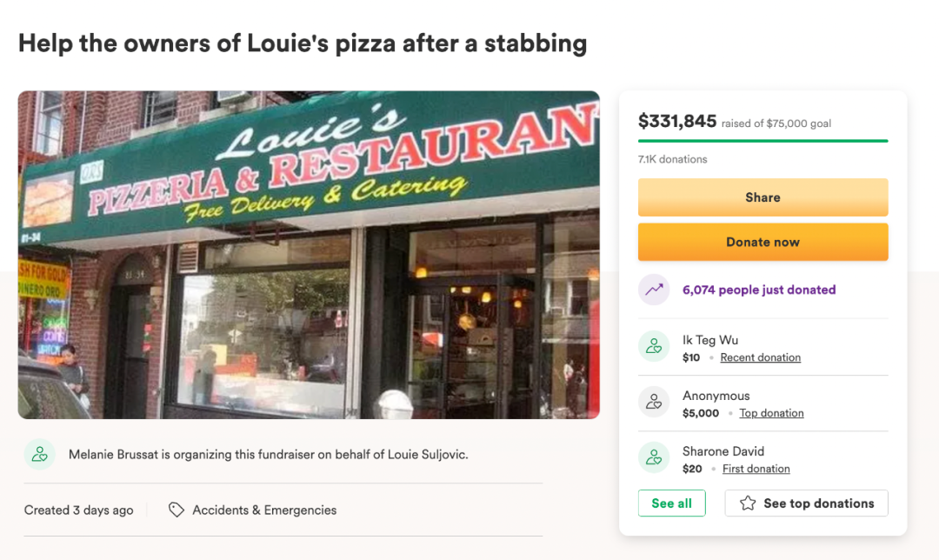Image resolution: width=939 pixels, height=560 pixels.
Task: Click the fundraiser title heading
Action: [x=303, y=43]
